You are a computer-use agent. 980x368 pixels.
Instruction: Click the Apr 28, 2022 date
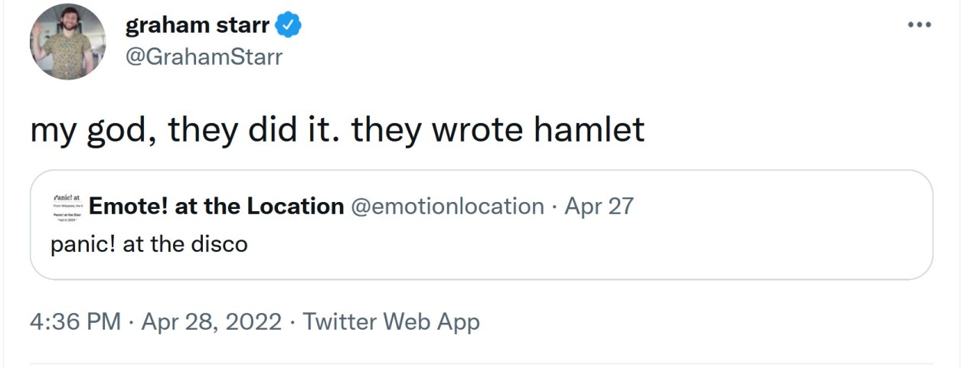tap(211, 321)
